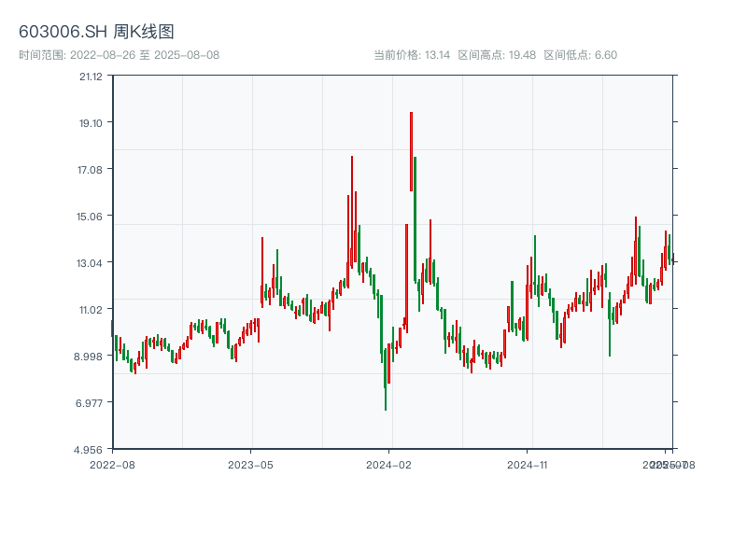The width and height of the screenshot is (747, 560).
Task: Click the 13.04 y-axis price label
Action: tap(91, 263)
